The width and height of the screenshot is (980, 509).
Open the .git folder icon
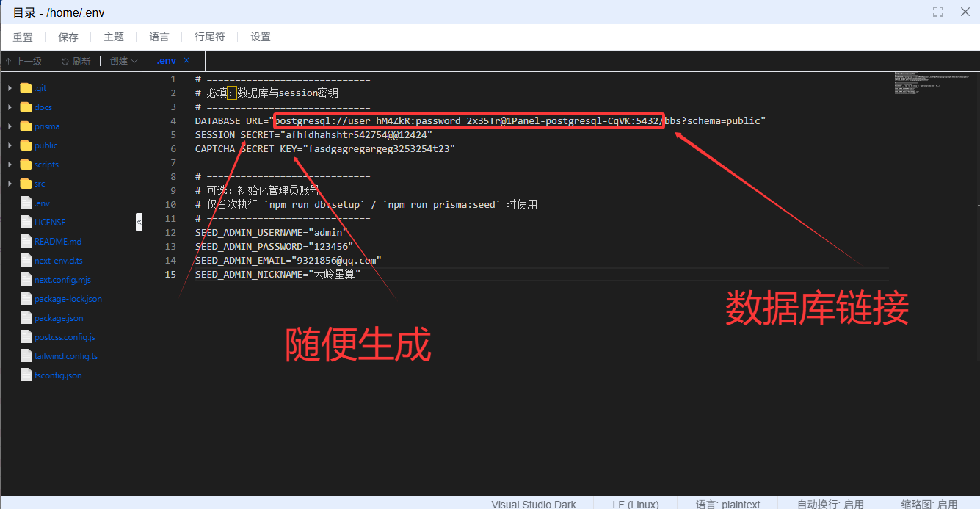[x=26, y=88]
